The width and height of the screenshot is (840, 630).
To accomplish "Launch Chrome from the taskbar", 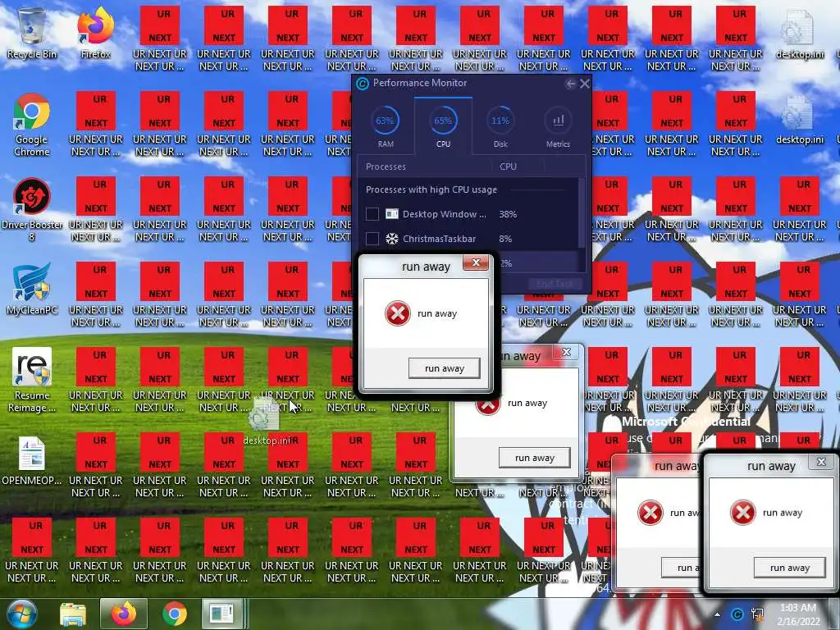I will pyautogui.click(x=175, y=614).
